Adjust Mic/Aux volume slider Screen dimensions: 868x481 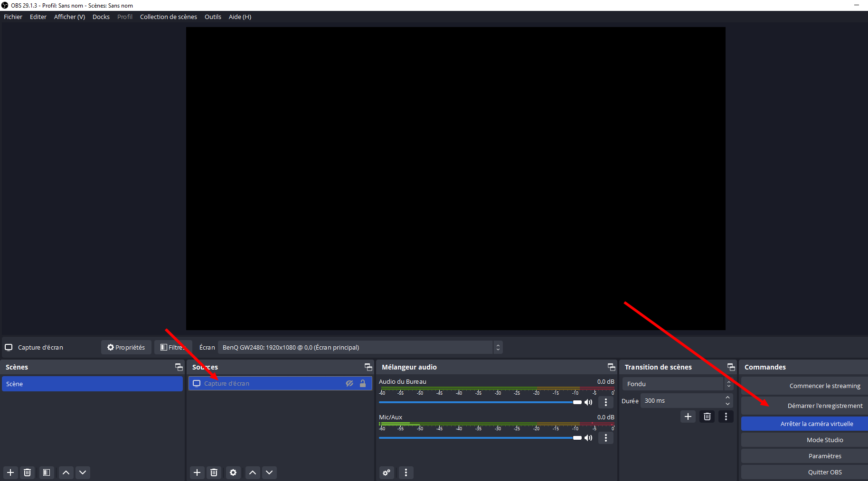point(480,438)
